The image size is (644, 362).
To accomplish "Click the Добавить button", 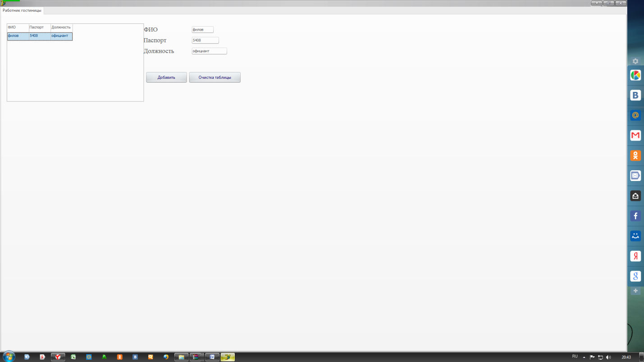I will (166, 77).
